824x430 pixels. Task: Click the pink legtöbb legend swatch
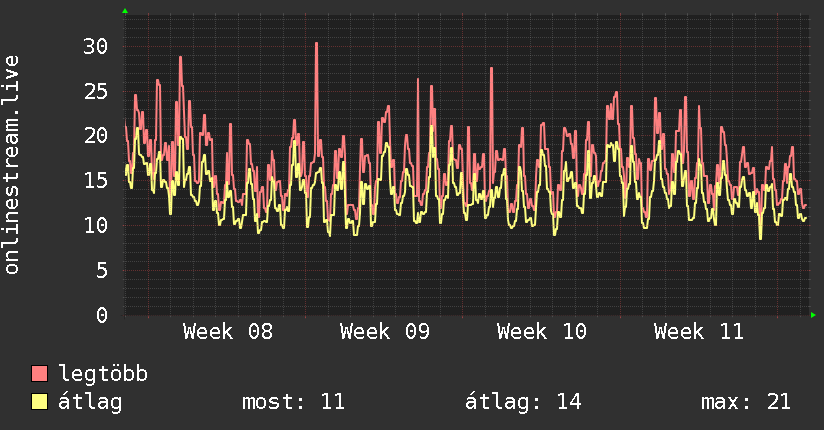[x=39, y=373]
